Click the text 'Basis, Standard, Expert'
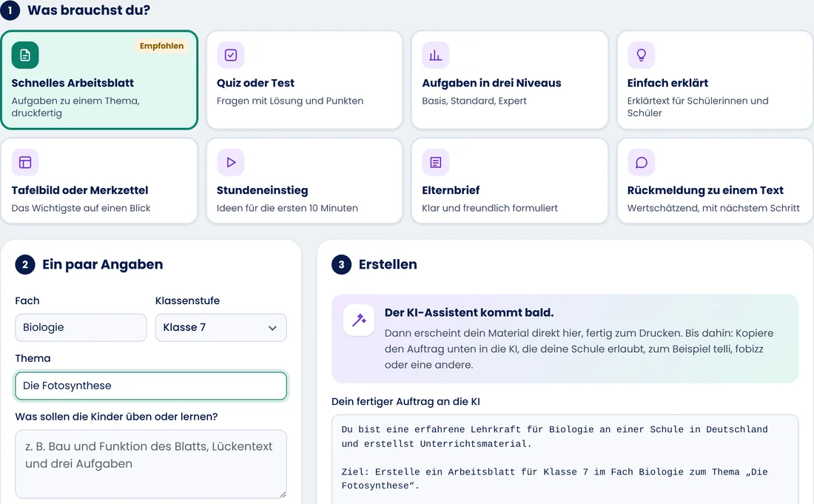Image resolution: width=814 pixels, height=504 pixels. [x=474, y=101]
